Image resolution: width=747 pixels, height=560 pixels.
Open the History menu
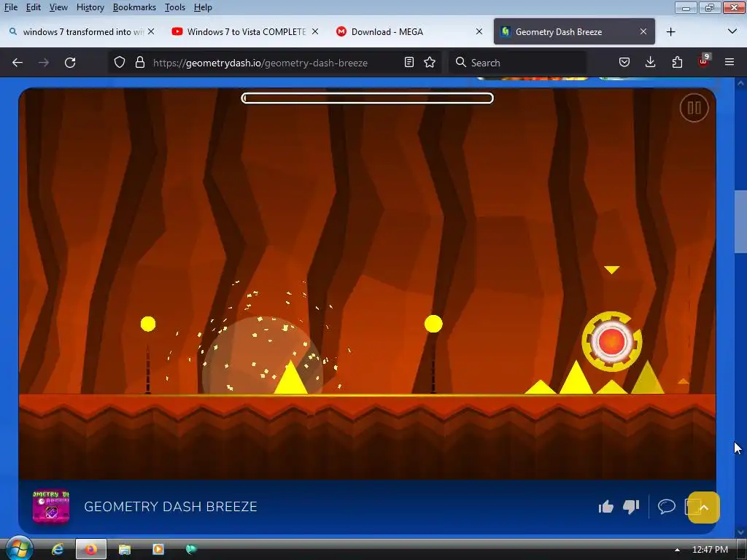point(90,7)
